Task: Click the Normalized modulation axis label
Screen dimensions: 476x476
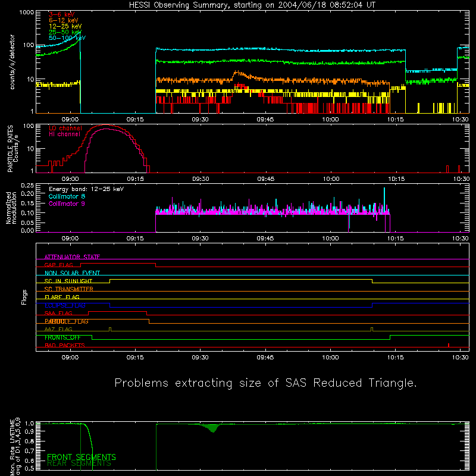Action: pyautogui.click(x=11, y=208)
